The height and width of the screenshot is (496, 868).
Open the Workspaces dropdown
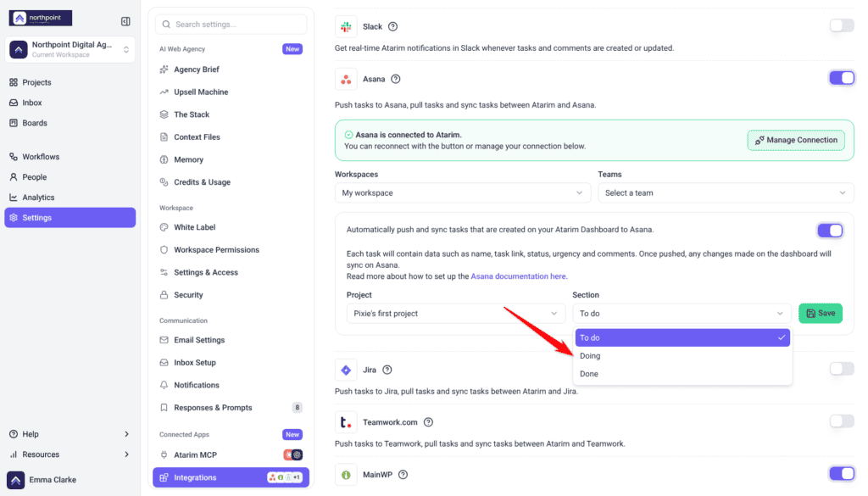click(463, 192)
